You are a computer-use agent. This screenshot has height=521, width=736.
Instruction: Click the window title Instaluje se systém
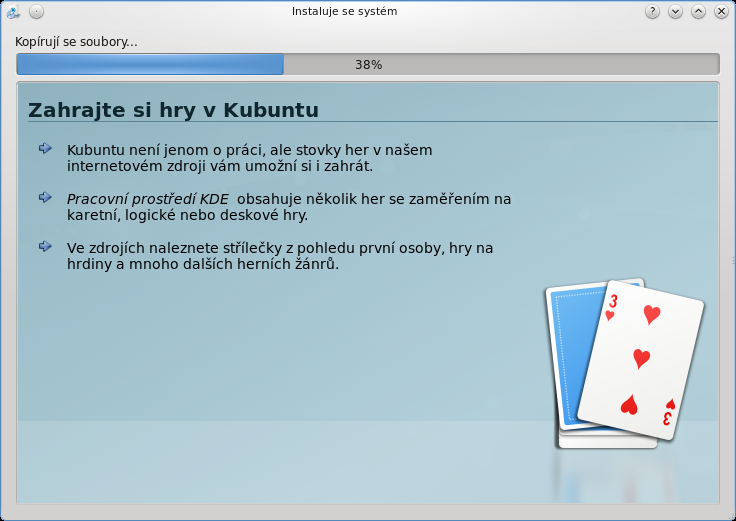[345, 11]
